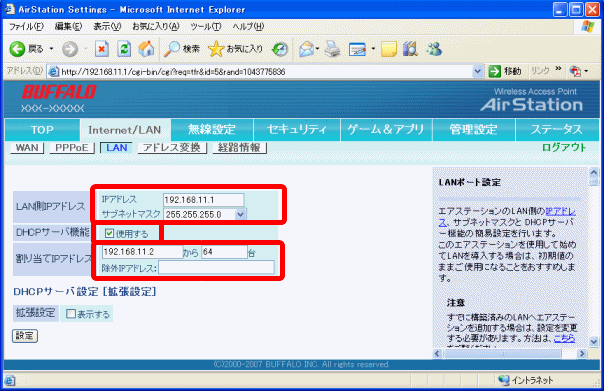Open the ヘルプ(H) menu
Screen dimensions: 604x391
[248, 27]
